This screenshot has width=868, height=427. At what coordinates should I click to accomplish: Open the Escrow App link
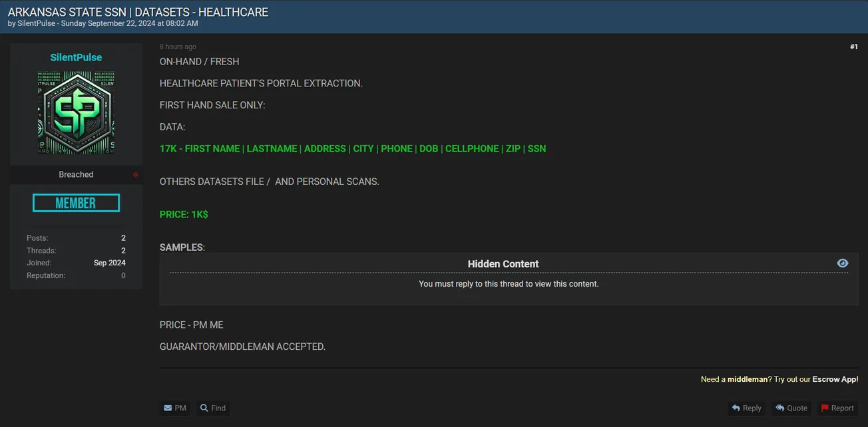835,379
